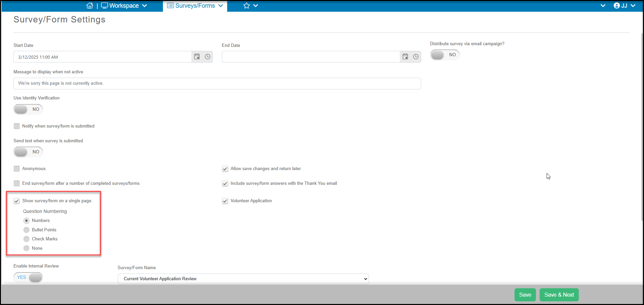Open End Date clock time picker

tap(416, 57)
